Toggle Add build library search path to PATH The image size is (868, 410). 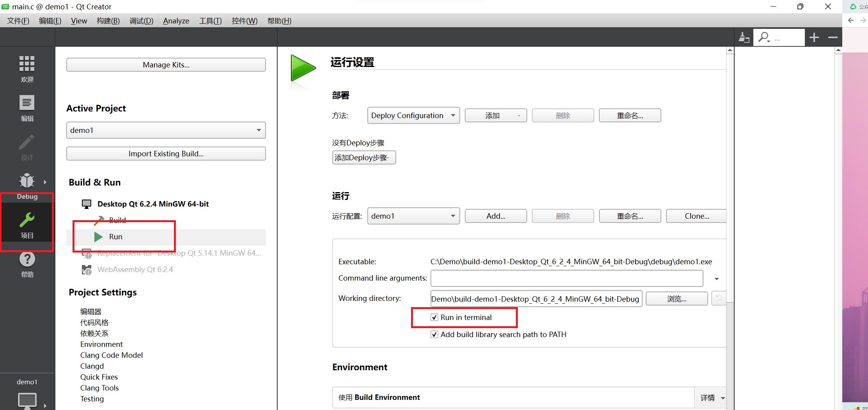pos(434,334)
